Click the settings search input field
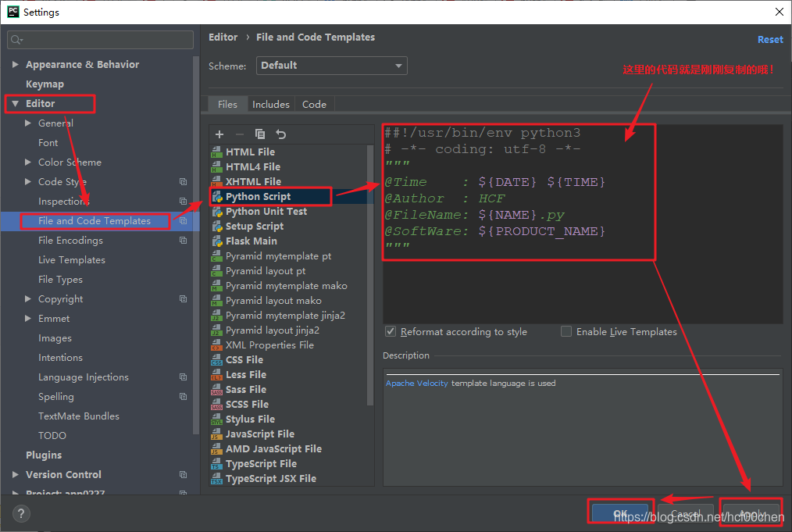 (x=100, y=39)
